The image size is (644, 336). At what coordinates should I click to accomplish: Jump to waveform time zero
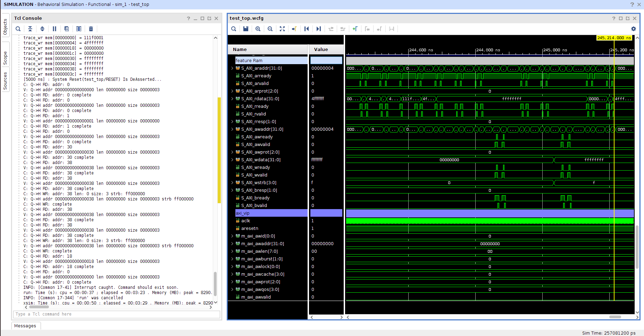(307, 29)
